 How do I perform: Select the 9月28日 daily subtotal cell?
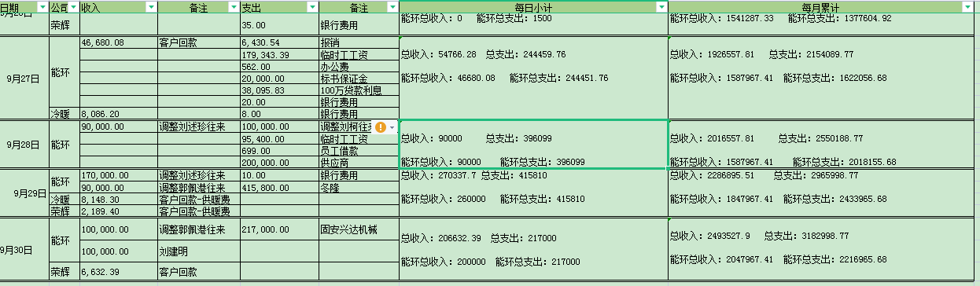click(x=533, y=145)
